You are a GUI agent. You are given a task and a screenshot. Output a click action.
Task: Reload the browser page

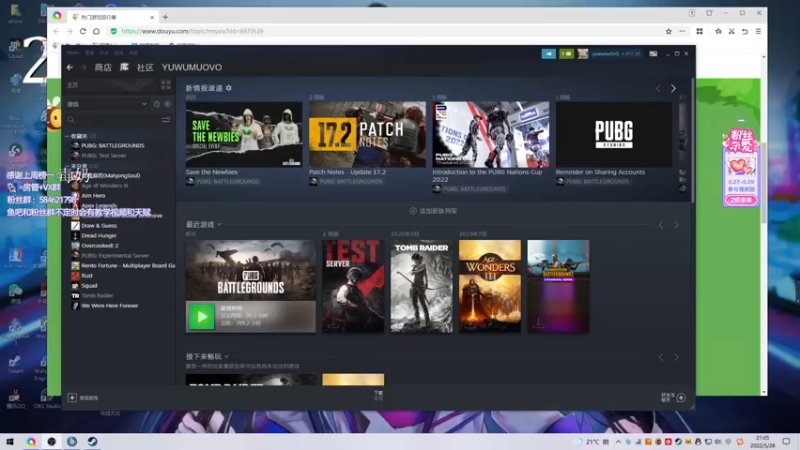click(x=83, y=31)
